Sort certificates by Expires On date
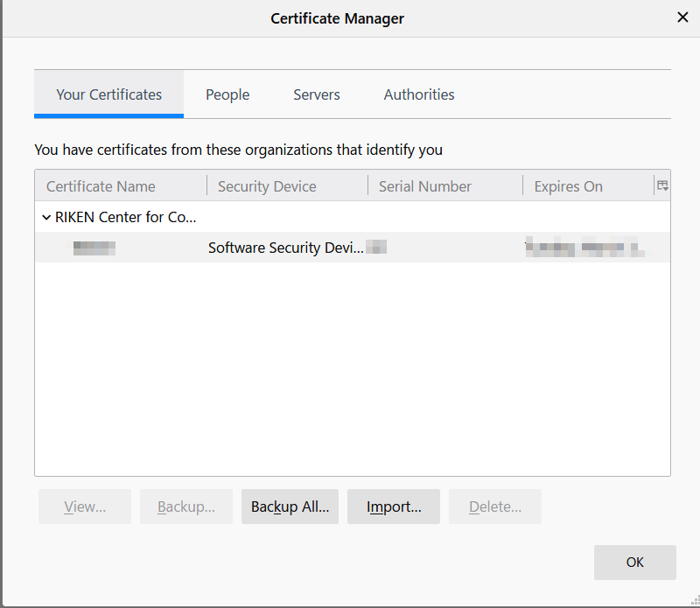This screenshot has width=700, height=608. (567, 185)
